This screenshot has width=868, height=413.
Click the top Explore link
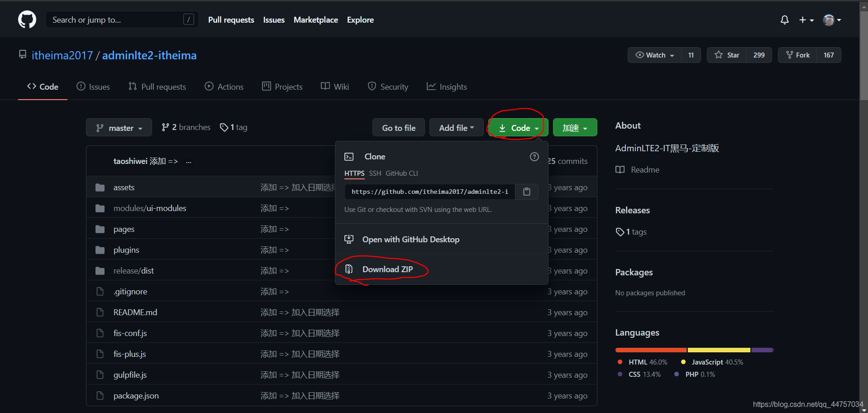(x=360, y=20)
